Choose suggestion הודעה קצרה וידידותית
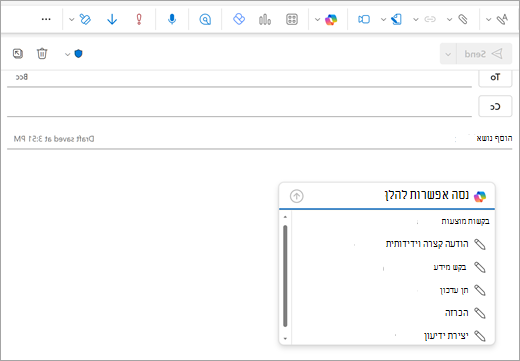Image resolution: width=520 pixels, height=361 pixels. coord(427,244)
